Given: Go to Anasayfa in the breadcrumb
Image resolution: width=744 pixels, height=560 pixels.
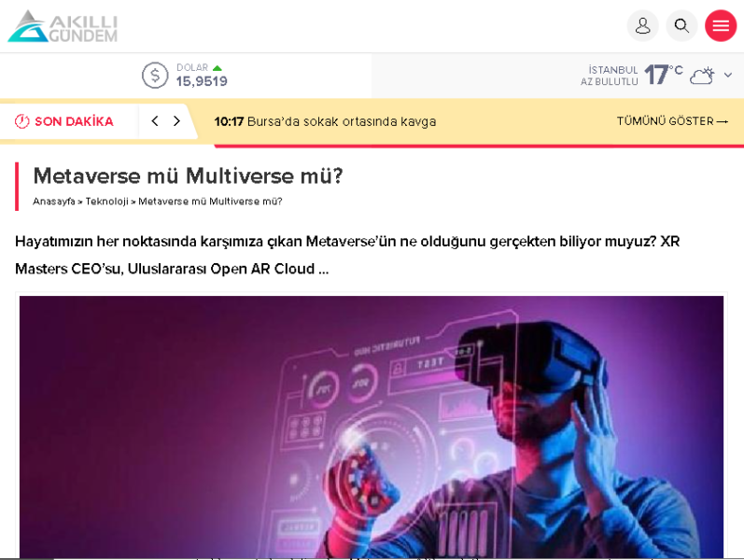Looking at the screenshot, I should [53, 202].
